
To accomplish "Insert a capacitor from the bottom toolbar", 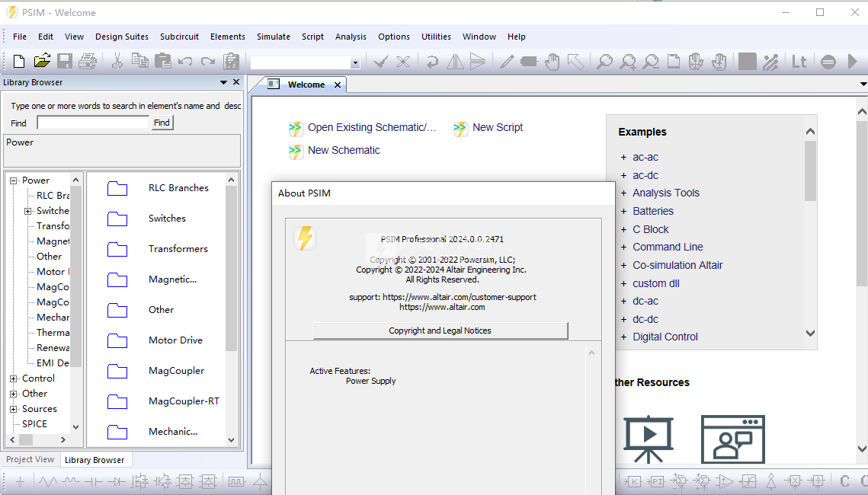I will [94, 482].
